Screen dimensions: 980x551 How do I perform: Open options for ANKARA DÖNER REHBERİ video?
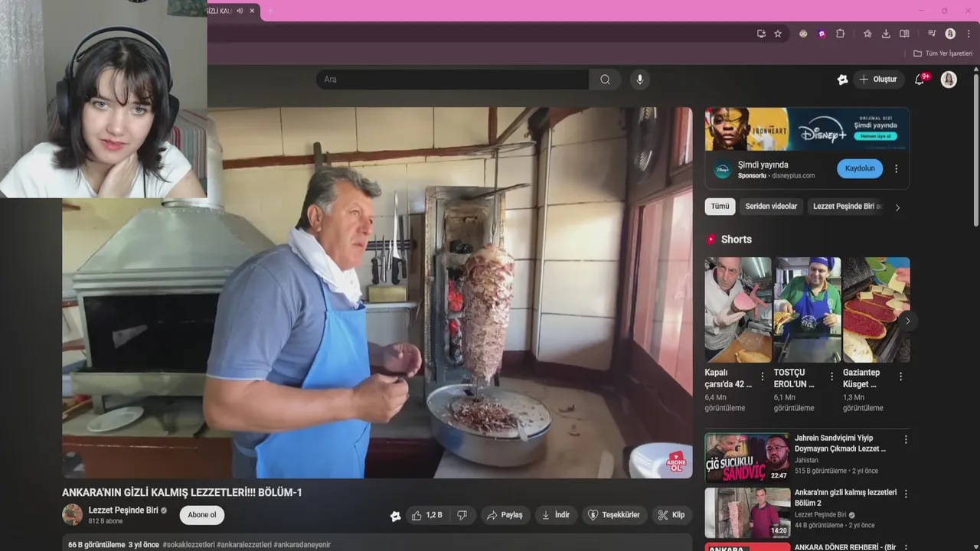(906, 548)
